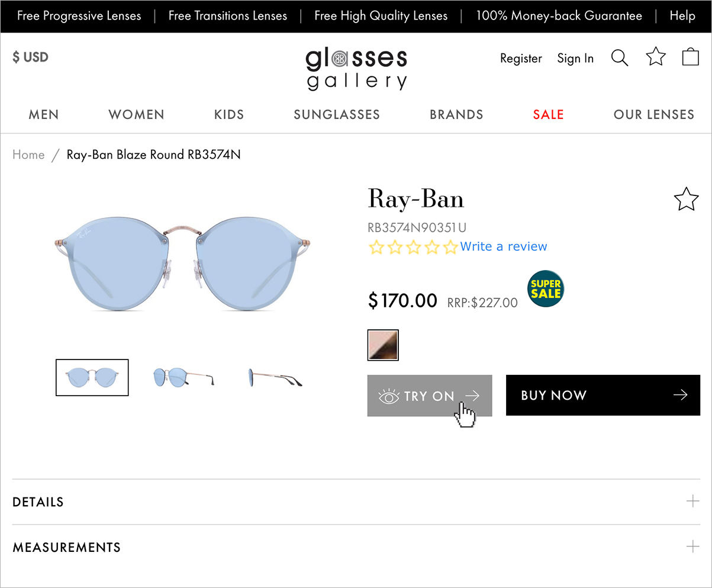This screenshot has height=588, width=712.
Task: Open the Sale menu item
Action: (x=548, y=114)
